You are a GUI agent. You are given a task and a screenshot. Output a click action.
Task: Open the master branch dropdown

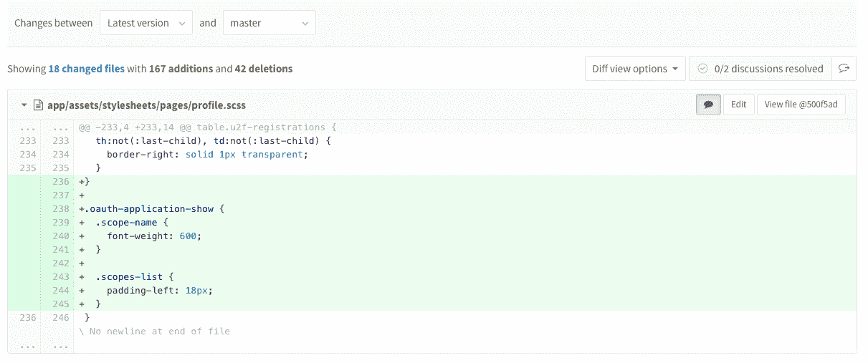270,23
